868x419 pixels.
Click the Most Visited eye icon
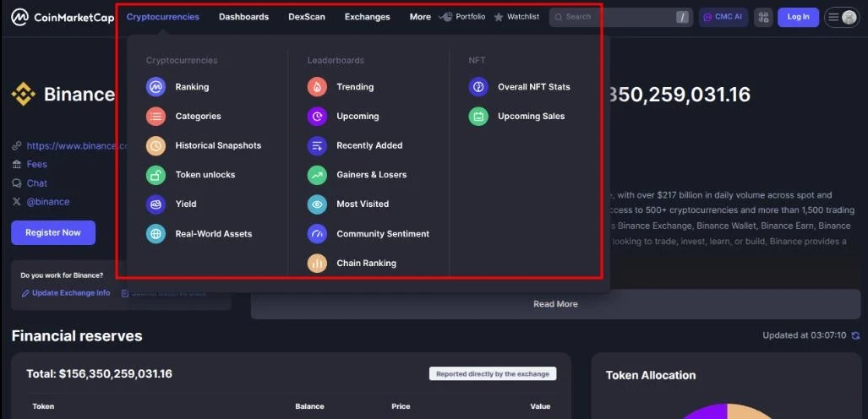317,204
